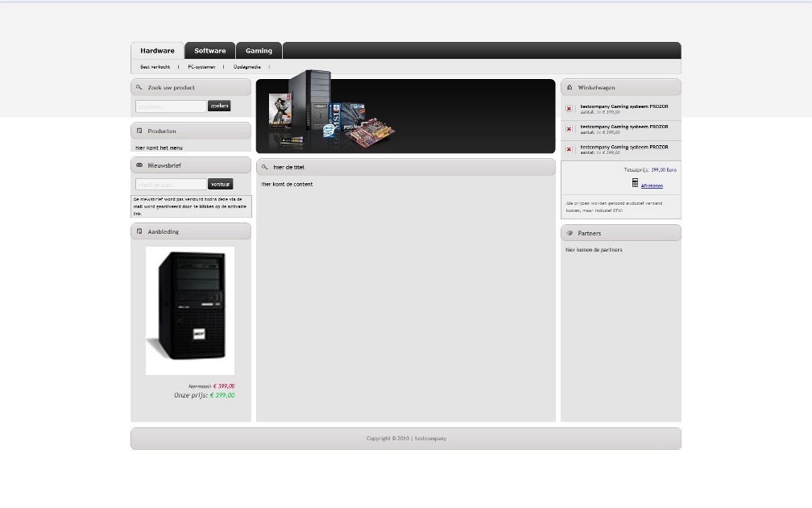Choose Opslagmedia in the submenu
The image size is (812, 508).
[247, 67]
